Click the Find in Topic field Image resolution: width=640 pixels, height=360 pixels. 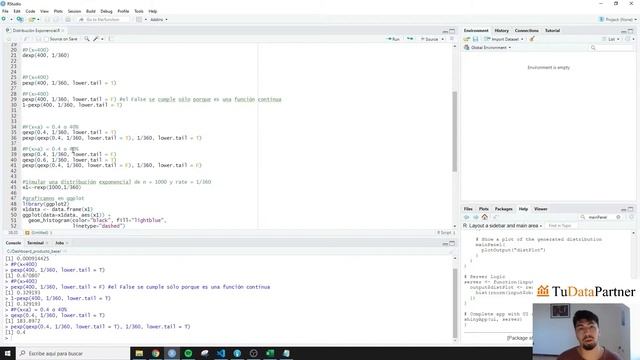(x=562, y=226)
